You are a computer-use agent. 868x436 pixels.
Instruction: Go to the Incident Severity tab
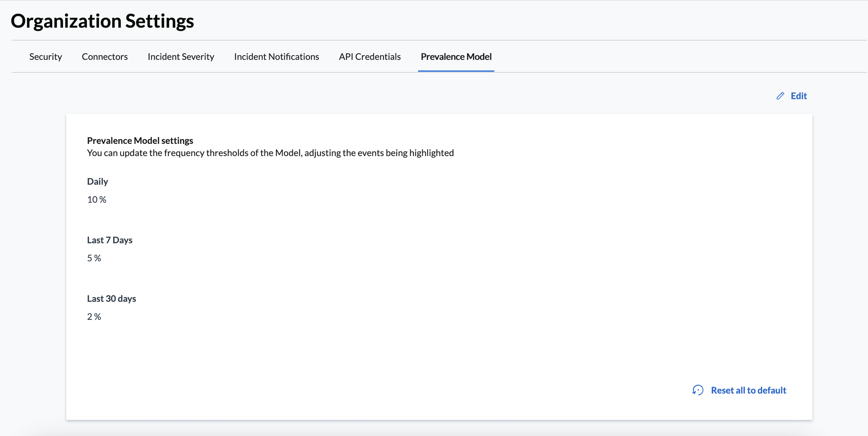tap(181, 57)
